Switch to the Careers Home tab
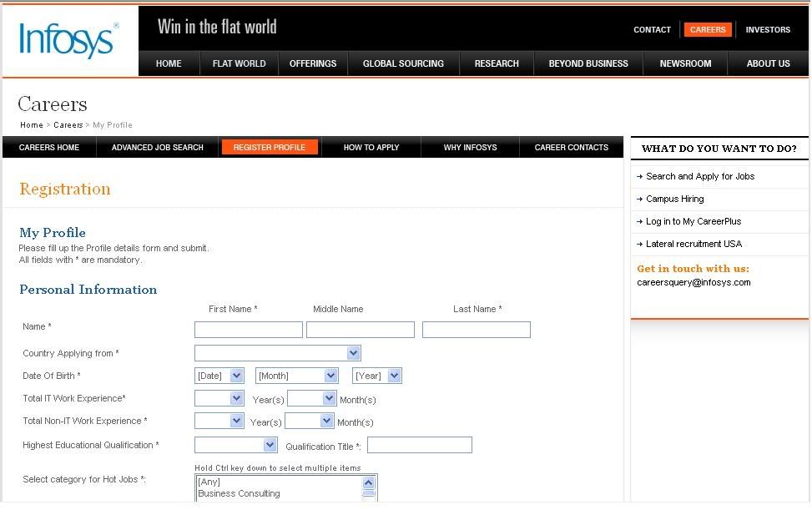 click(x=49, y=148)
